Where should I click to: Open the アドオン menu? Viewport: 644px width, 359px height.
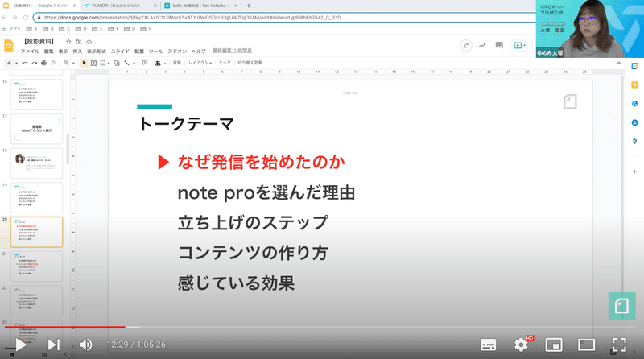(x=177, y=52)
